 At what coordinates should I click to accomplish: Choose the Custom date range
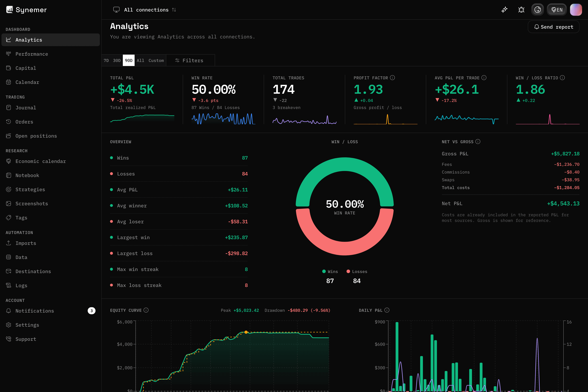pos(156,60)
